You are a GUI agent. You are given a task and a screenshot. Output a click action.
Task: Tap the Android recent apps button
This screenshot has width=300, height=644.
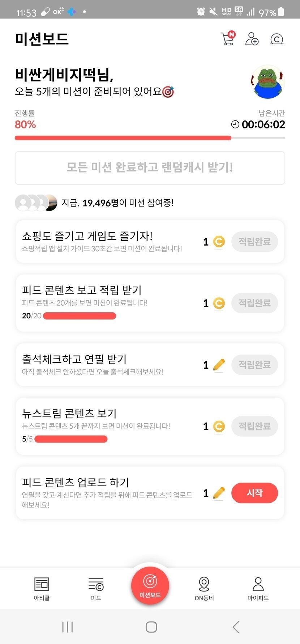pos(68,627)
